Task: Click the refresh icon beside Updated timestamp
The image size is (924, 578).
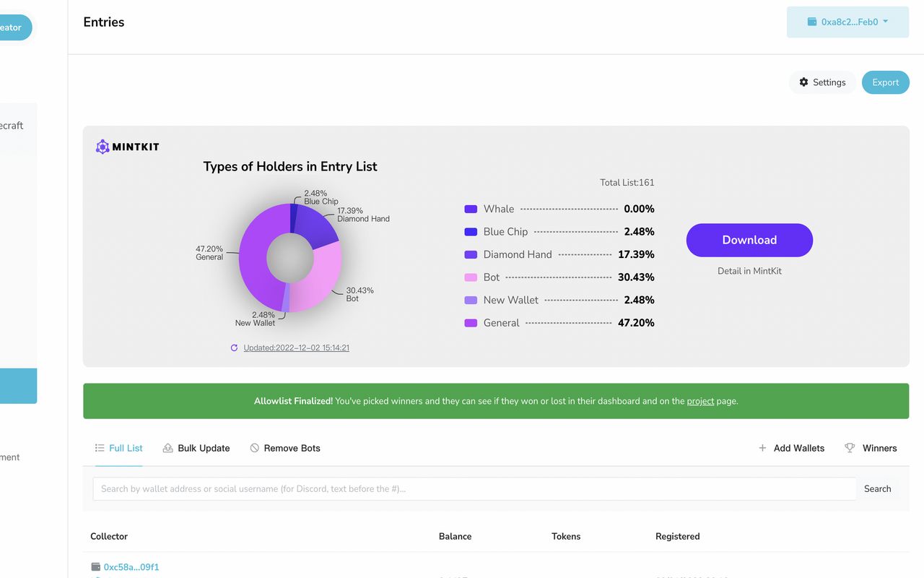Action: [234, 348]
